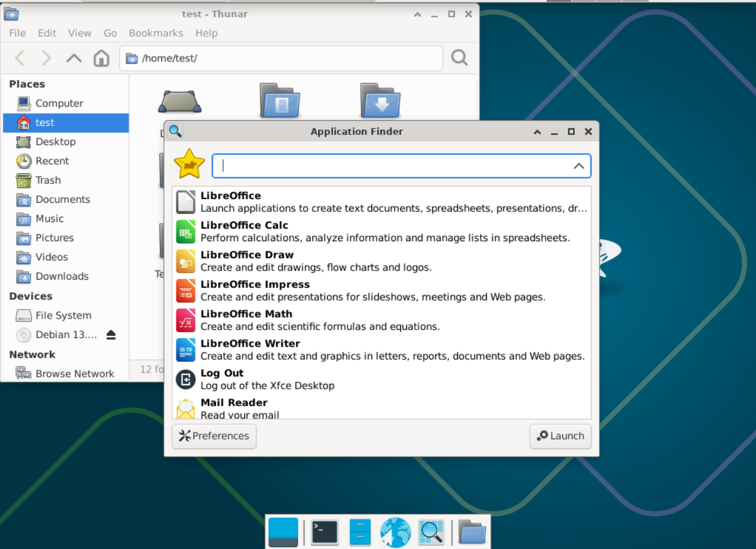Click Thunar window menu icon in title bar
756x549 pixels.
[x=11, y=14]
